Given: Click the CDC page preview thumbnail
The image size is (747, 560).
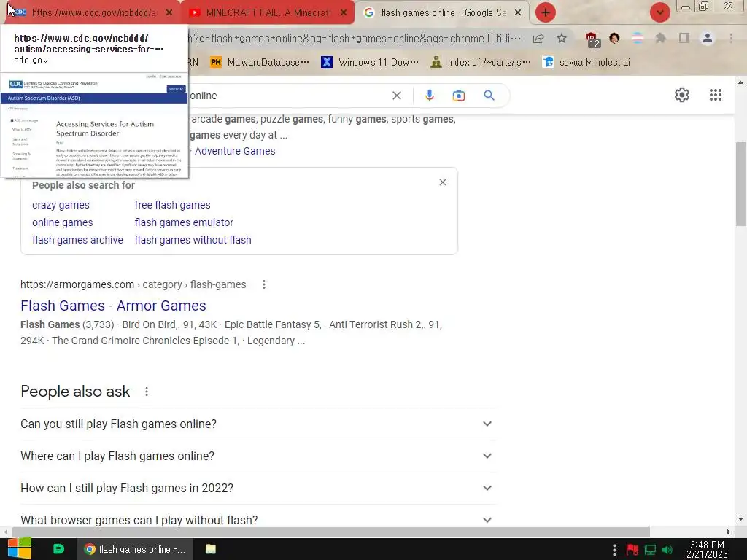Looking at the screenshot, I should 94,125.
